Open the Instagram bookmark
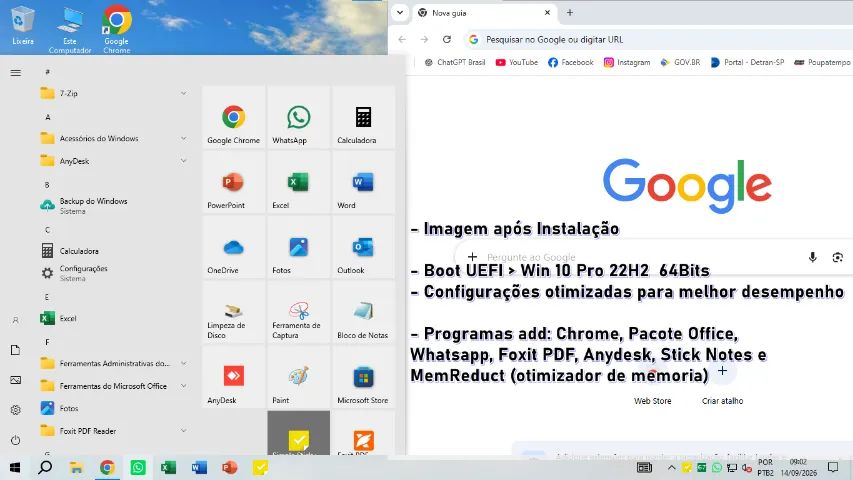The width and height of the screenshot is (853, 480). 627,63
